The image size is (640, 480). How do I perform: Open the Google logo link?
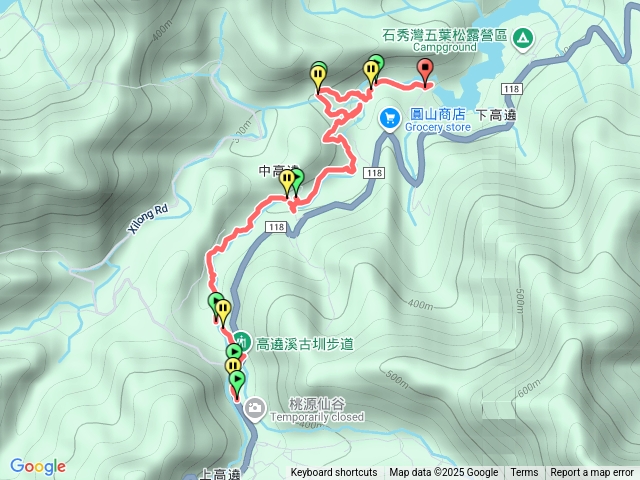tap(38, 466)
